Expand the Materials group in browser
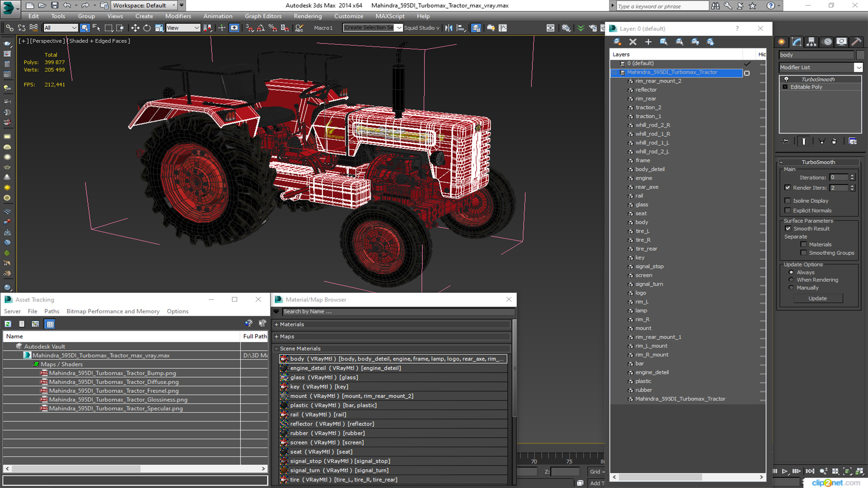The width and height of the screenshot is (868, 488). (x=277, y=324)
